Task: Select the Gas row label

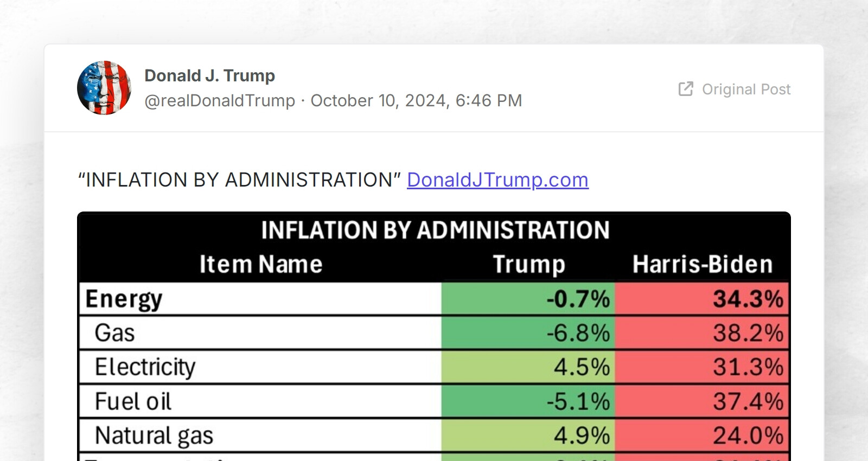Action: (x=114, y=332)
